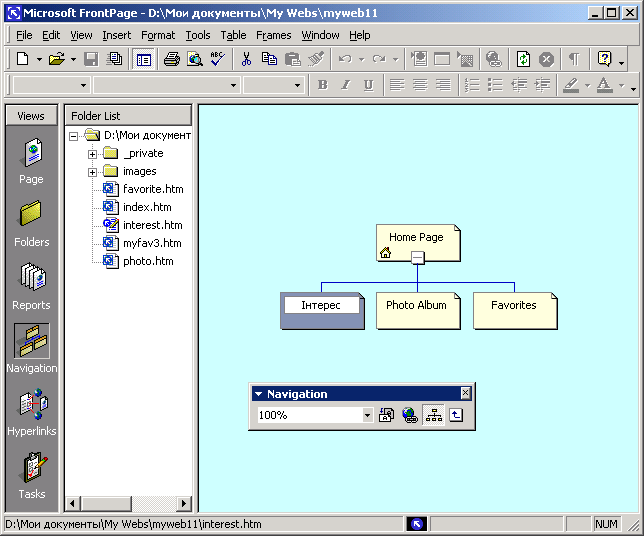644x536 pixels.
Task: Apply the Font Color swatch
Action: tap(605, 85)
